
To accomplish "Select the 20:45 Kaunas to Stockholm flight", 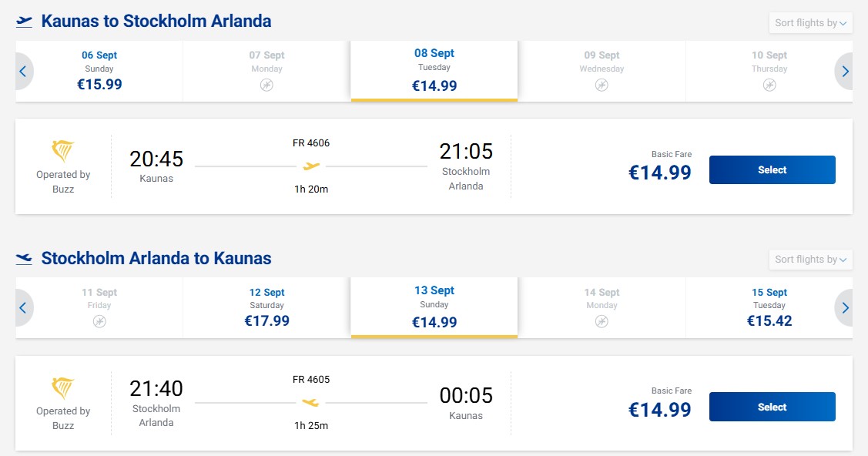I will [x=772, y=170].
